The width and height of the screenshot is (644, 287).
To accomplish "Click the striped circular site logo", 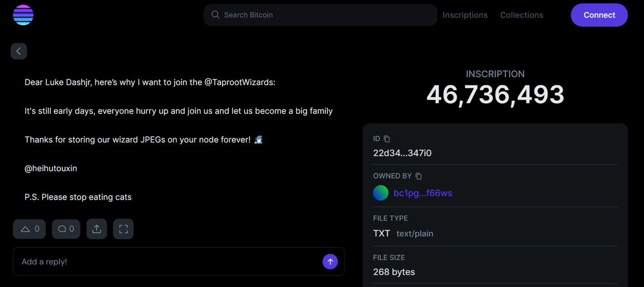I will pos(23,15).
